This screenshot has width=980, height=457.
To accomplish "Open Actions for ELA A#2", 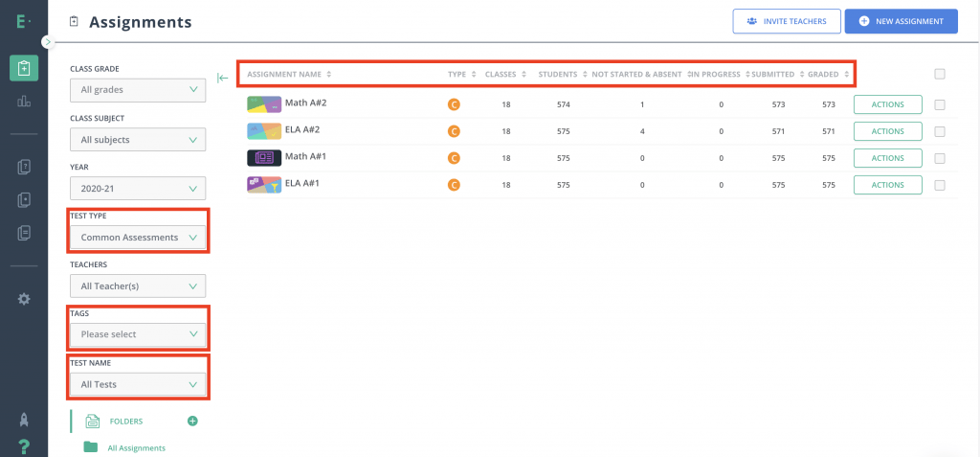I will click(887, 131).
